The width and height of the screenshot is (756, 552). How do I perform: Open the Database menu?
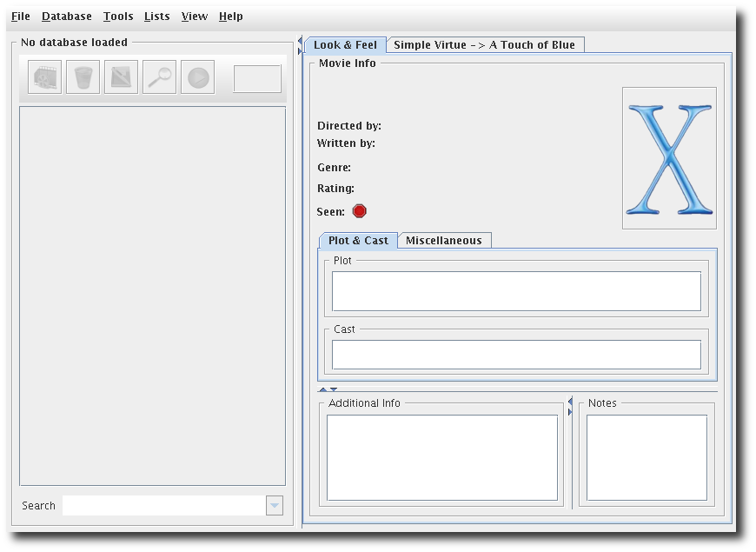[x=67, y=17]
